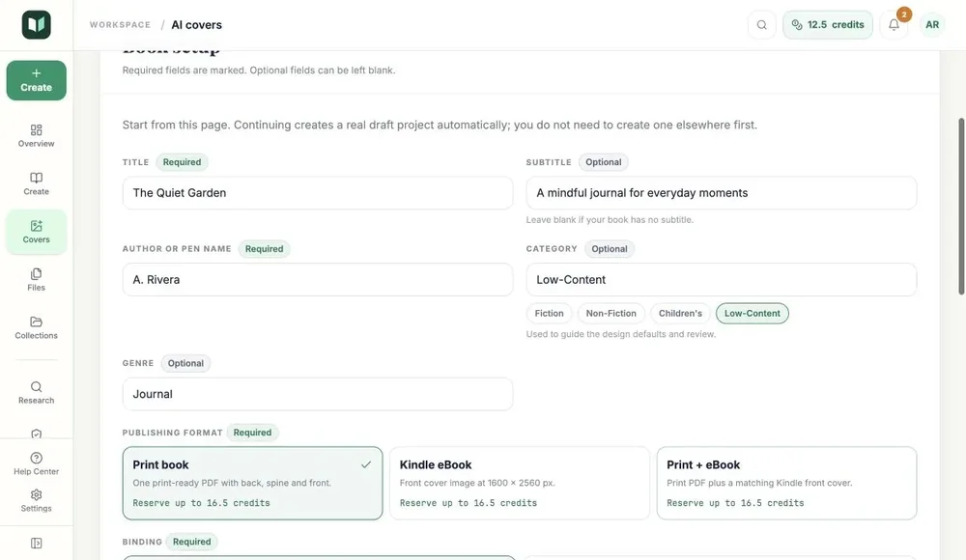Collapse the sidebar panel icon
This screenshot has height=560, width=966.
click(37, 544)
